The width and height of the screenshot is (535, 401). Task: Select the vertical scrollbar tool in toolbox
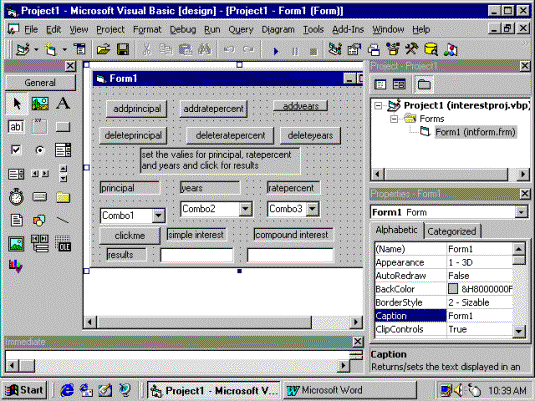63,174
